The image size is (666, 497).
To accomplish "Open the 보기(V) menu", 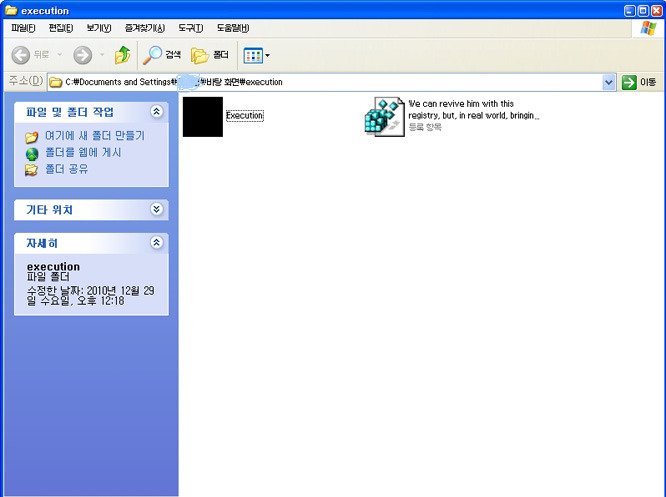I will [99, 28].
